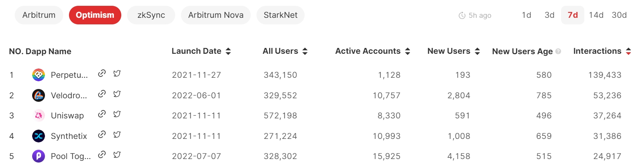Click New Users Age help icon
The height and width of the screenshot is (166, 644).
click(x=558, y=51)
